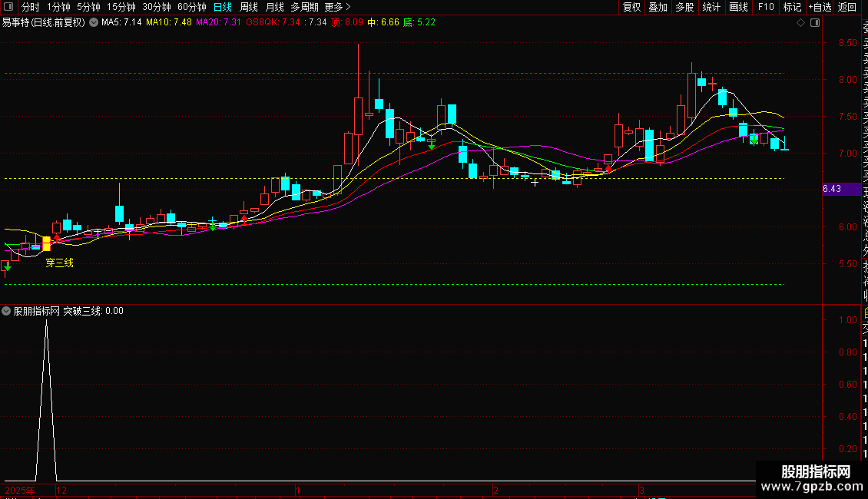Expand the 更多 > periods list
Image resolution: width=868 pixels, height=499 pixels.
click(337, 7)
